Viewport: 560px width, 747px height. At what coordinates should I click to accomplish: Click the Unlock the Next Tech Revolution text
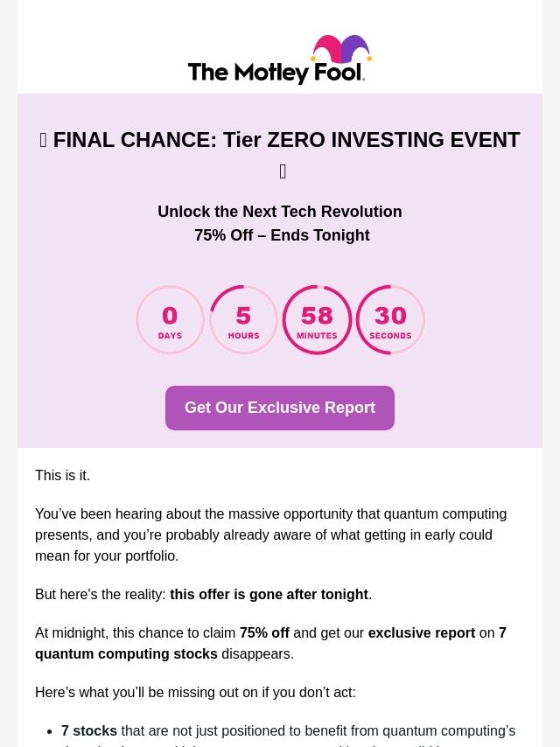click(x=280, y=212)
